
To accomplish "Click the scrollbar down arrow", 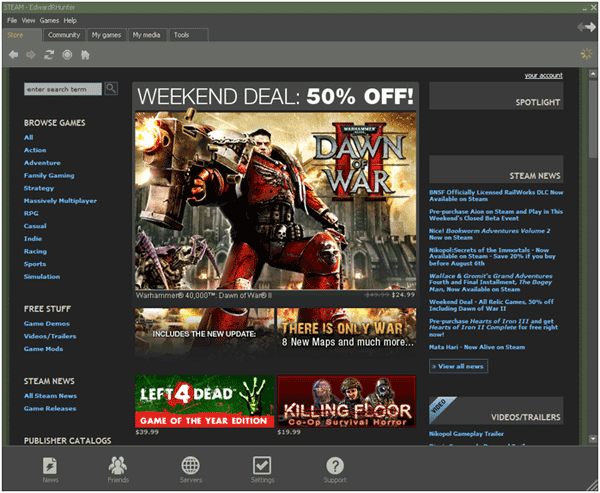I will 593,439.
